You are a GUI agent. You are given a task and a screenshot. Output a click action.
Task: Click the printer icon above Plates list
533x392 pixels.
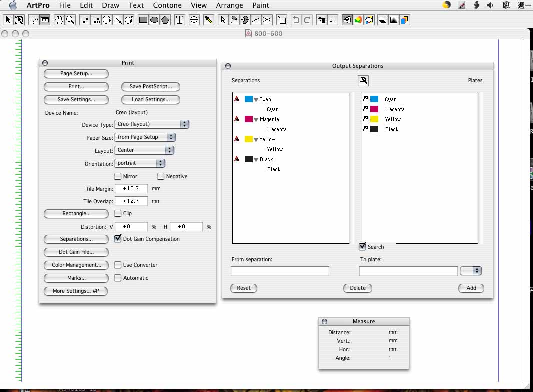click(363, 81)
